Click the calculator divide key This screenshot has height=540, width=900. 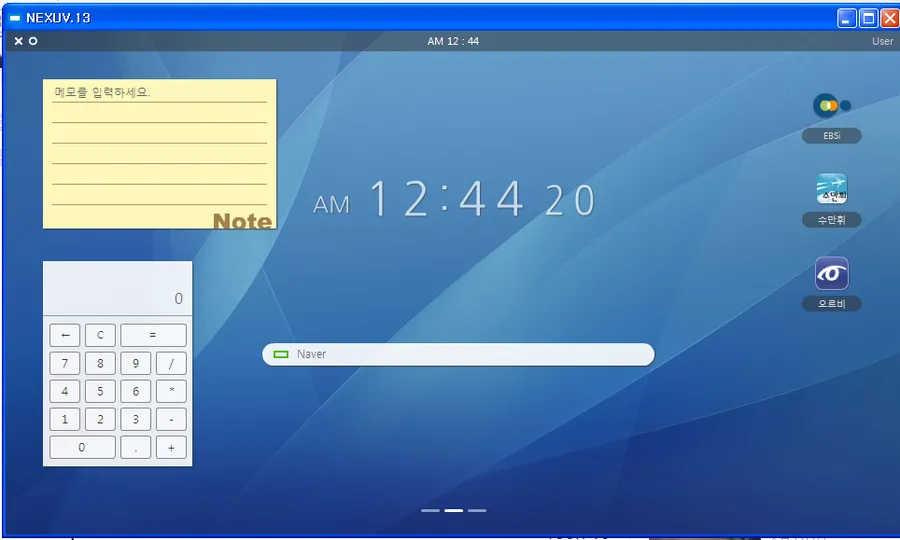coord(171,363)
